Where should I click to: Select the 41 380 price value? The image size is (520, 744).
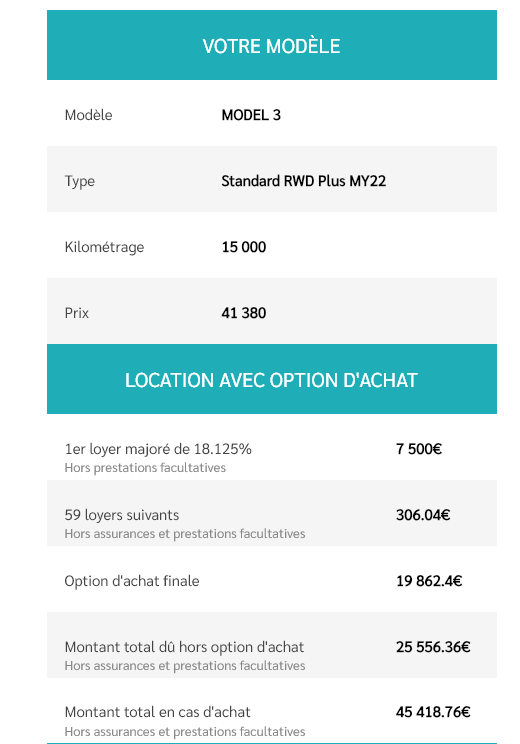244,313
